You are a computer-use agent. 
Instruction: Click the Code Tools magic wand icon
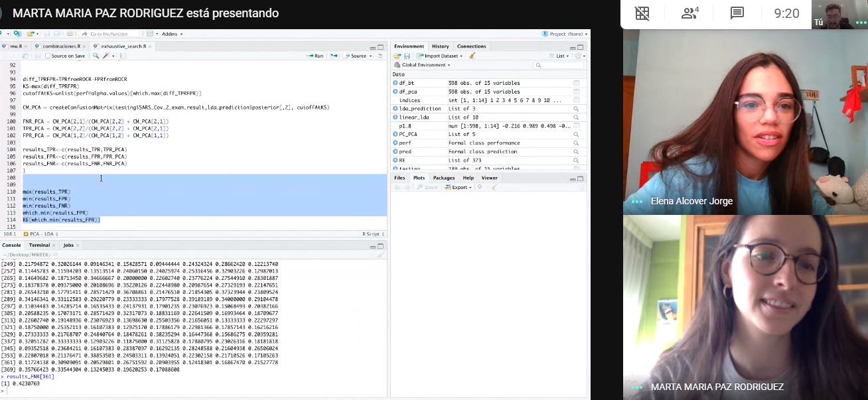point(107,56)
